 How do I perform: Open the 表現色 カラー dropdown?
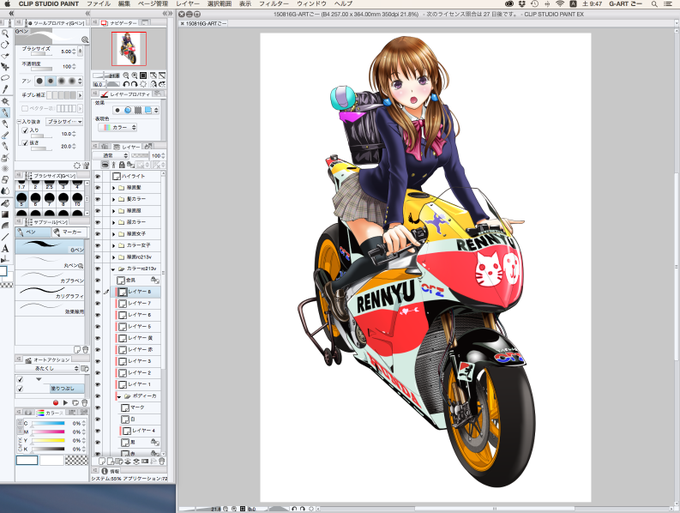[x=117, y=127]
